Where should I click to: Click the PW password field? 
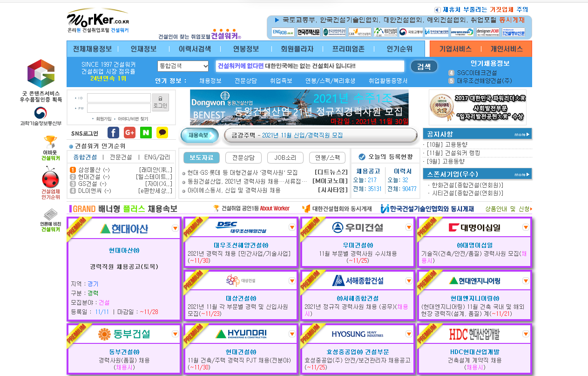[119, 108]
